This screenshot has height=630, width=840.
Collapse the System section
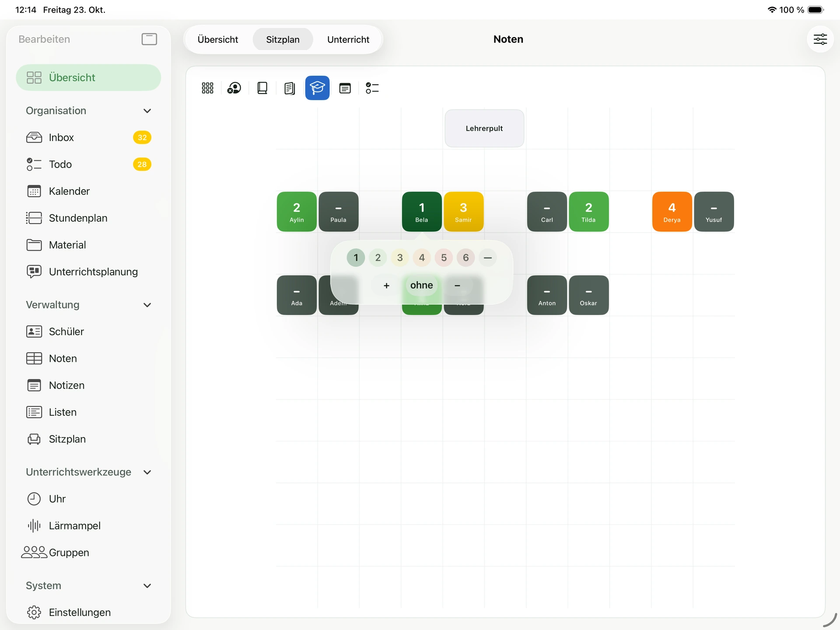pyautogui.click(x=147, y=586)
